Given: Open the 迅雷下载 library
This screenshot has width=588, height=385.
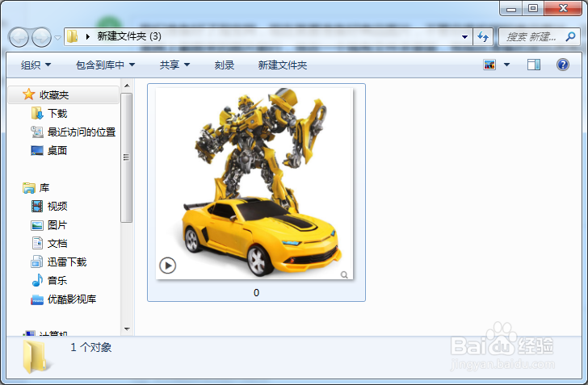Looking at the screenshot, I should coord(67,262).
